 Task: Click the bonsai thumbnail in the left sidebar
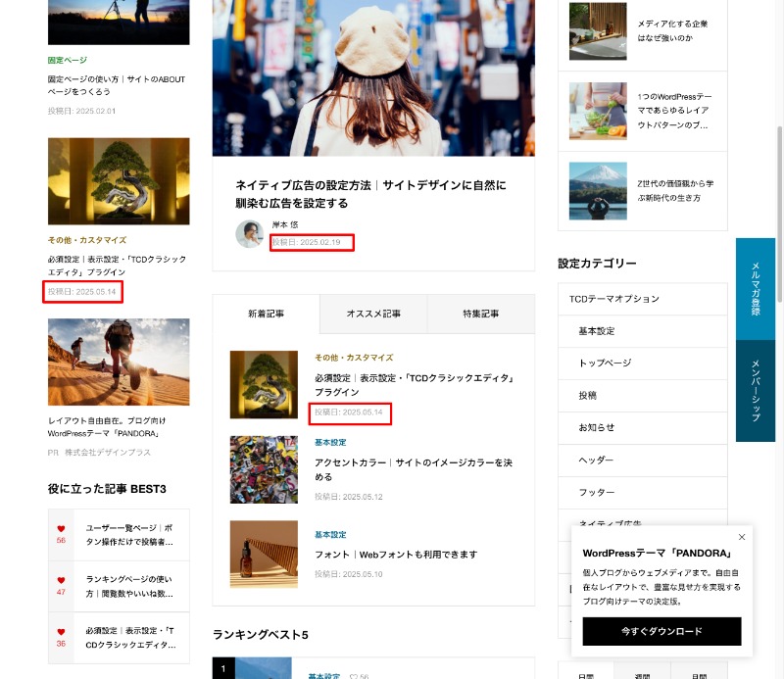(119, 181)
